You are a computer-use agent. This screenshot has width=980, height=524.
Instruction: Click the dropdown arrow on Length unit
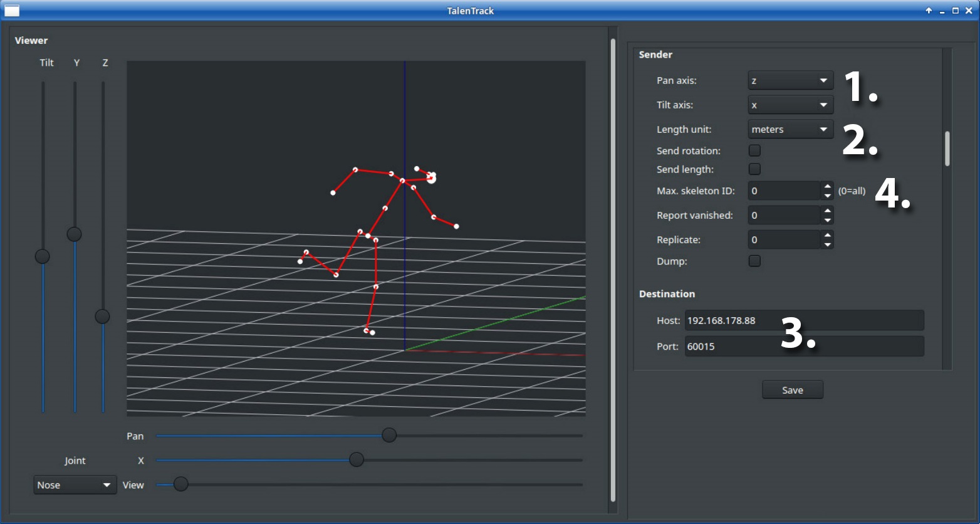[x=823, y=129]
